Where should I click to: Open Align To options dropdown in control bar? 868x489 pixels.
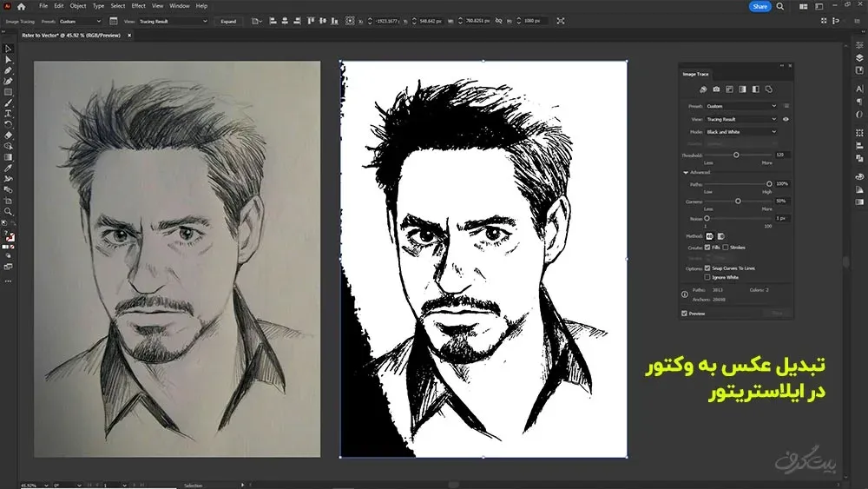click(x=257, y=21)
